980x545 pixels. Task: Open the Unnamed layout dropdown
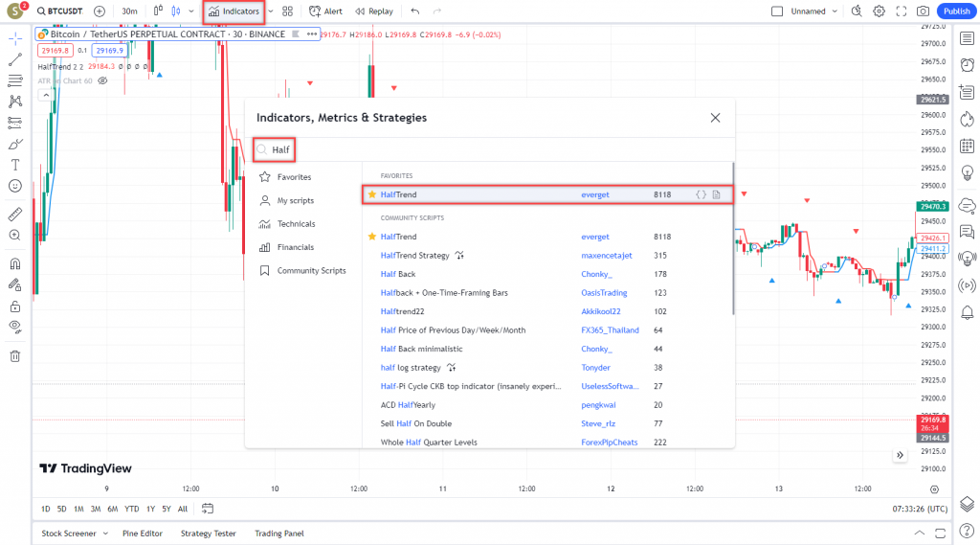813,11
